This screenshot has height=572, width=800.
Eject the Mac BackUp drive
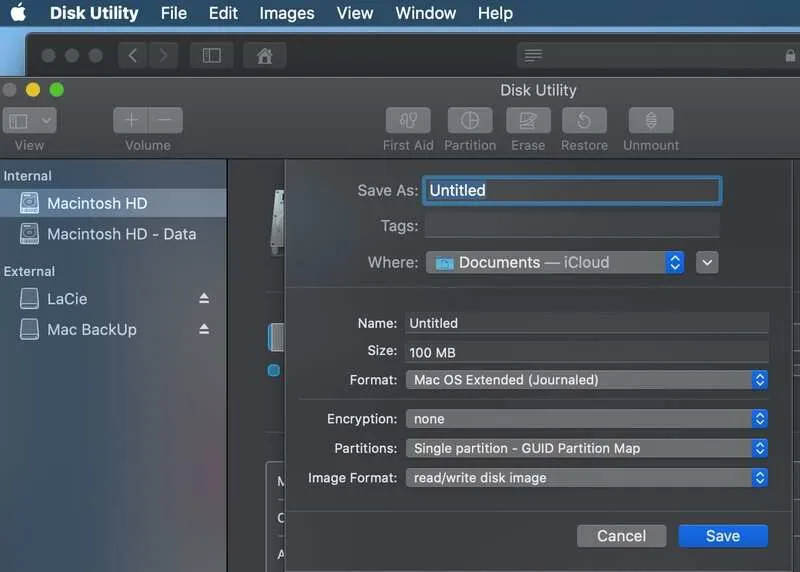click(x=204, y=330)
